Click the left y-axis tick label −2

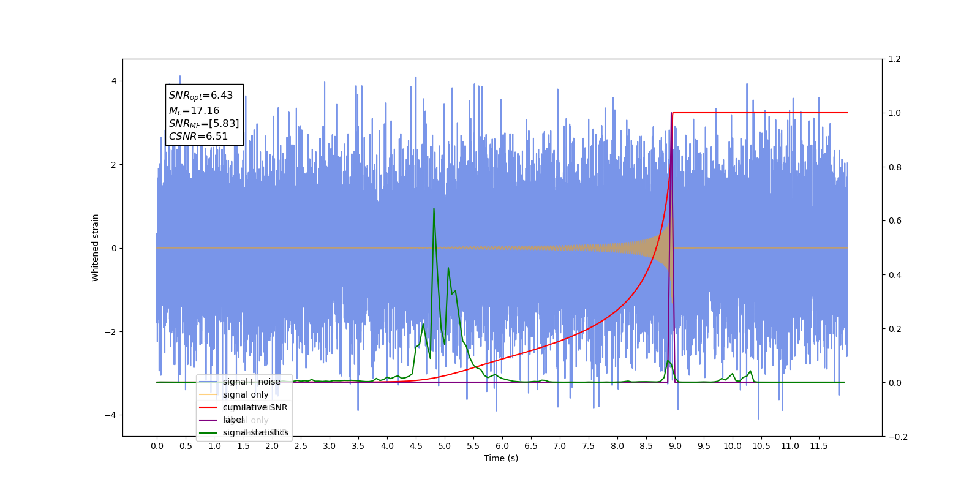pyautogui.click(x=110, y=332)
